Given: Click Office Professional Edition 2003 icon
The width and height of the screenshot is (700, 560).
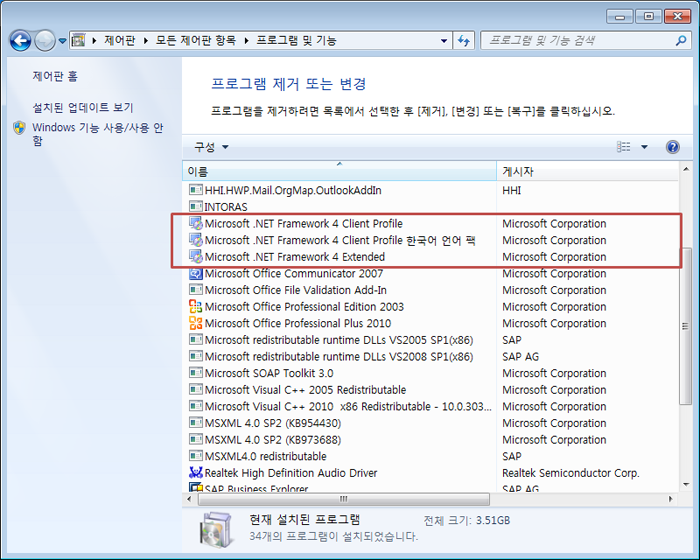Looking at the screenshot, I should click(196, 306).
